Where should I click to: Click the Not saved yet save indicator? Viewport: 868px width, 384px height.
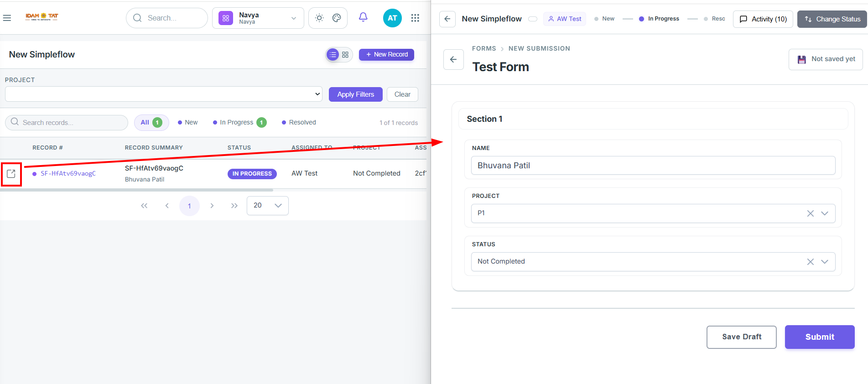click(x=826, y=59)
